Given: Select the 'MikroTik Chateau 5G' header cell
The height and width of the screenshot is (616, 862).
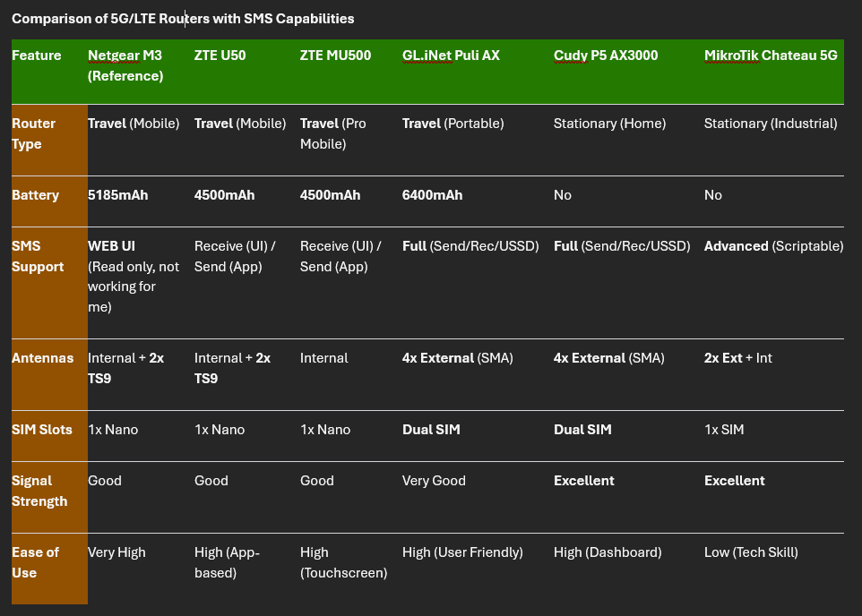Looking at the screenshot, I should point(771,56).
